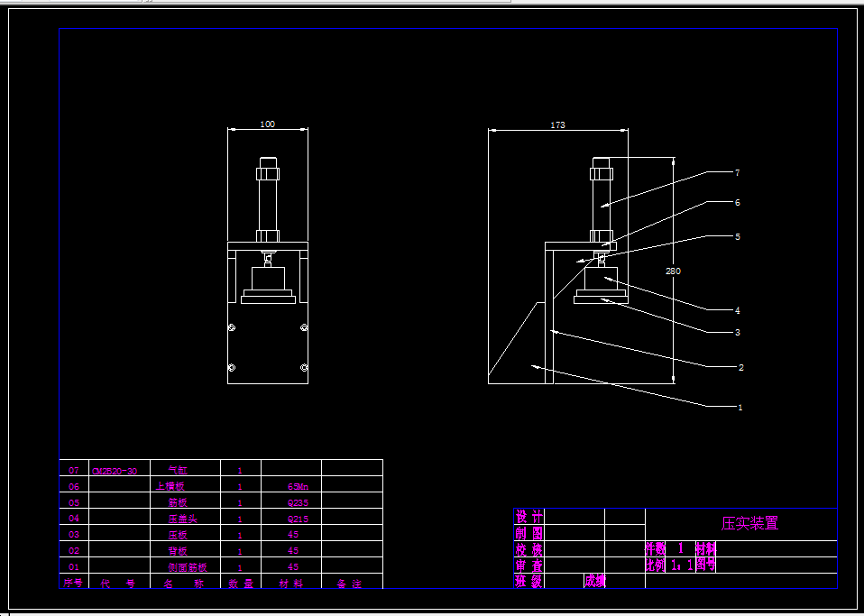864x616 pixels.
Task: Select the 173 width dimension text
Action: tap(557, 125)
